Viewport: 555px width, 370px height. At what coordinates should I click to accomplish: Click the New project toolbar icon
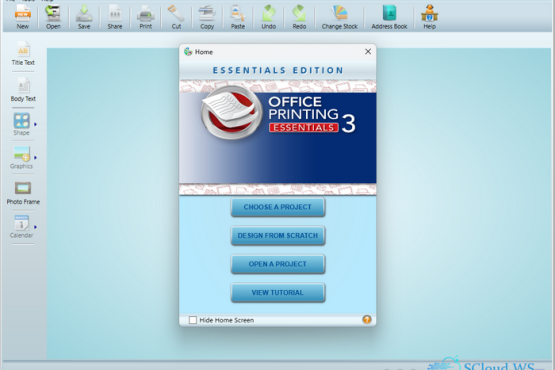point(23,16)
